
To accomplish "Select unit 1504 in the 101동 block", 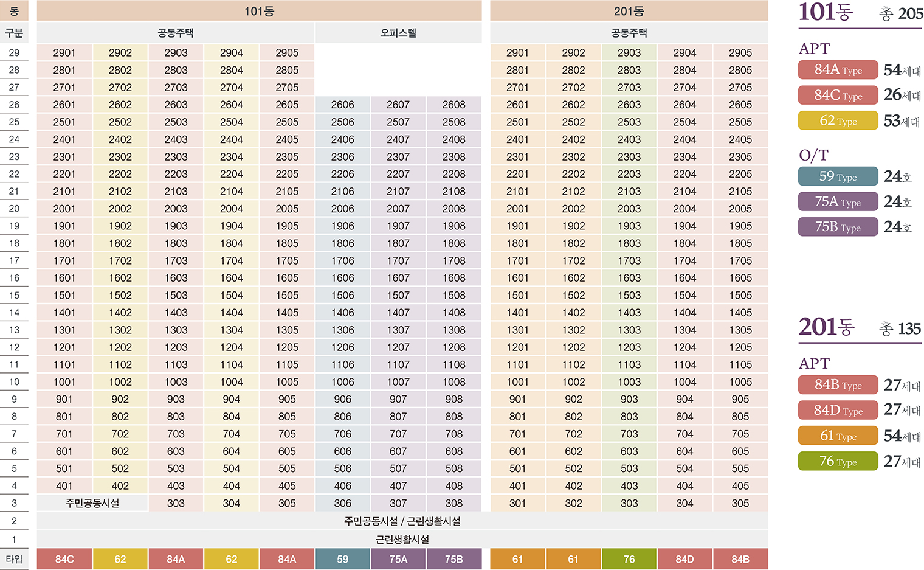I will pos(232,295).
